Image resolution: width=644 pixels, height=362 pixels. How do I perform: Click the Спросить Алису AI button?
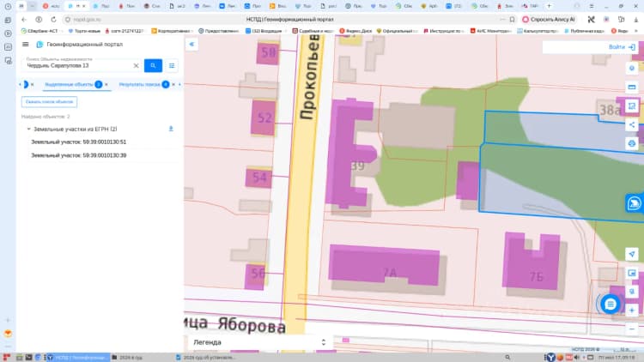(549, 19)
